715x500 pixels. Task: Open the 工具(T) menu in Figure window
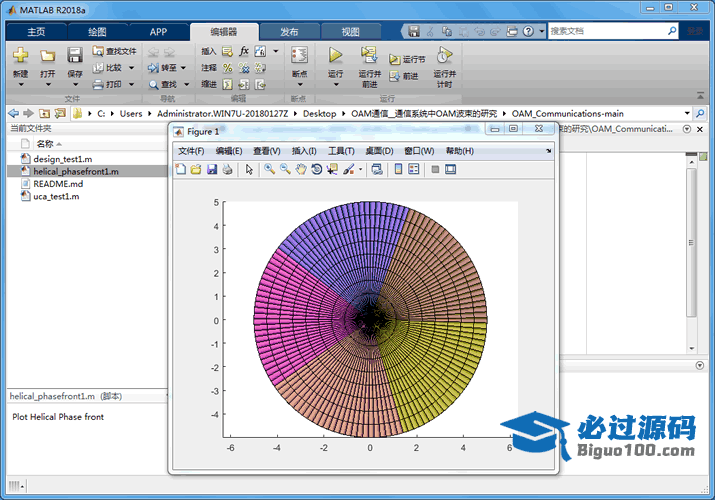click(342, 151)
